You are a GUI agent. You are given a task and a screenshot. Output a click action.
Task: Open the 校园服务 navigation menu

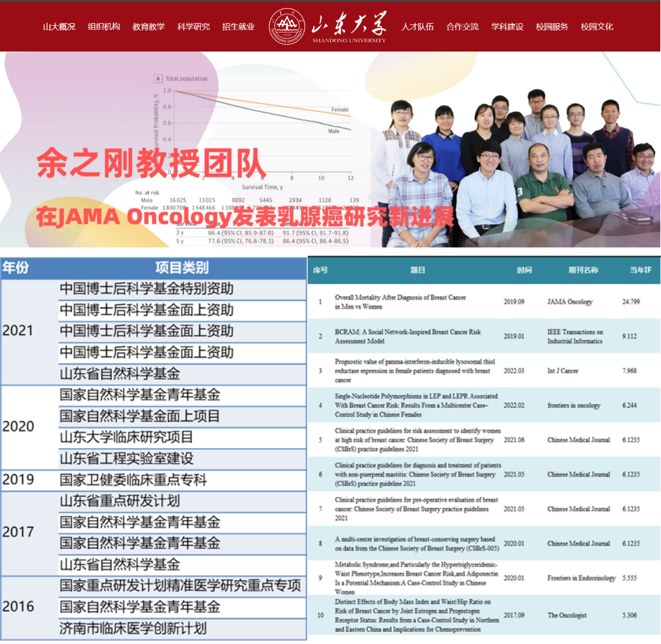[x=552, y=27]
